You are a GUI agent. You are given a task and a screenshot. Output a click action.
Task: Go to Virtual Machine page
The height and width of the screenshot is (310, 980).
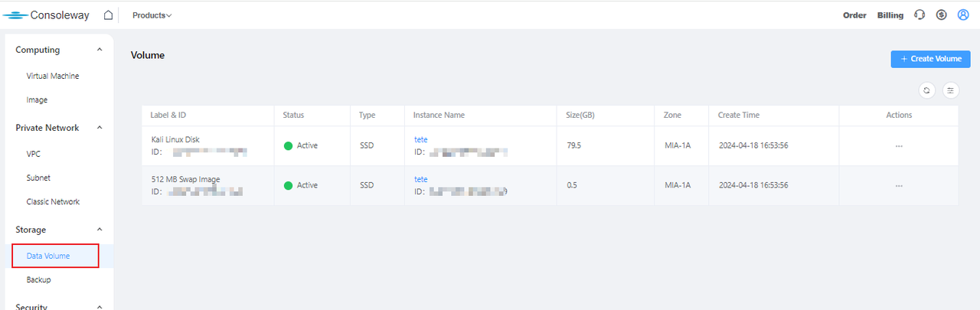(x=53, y=76)
